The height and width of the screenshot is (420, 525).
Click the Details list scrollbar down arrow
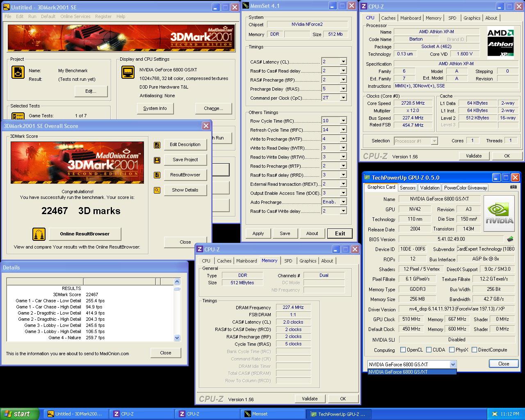(x=177, y=338)
